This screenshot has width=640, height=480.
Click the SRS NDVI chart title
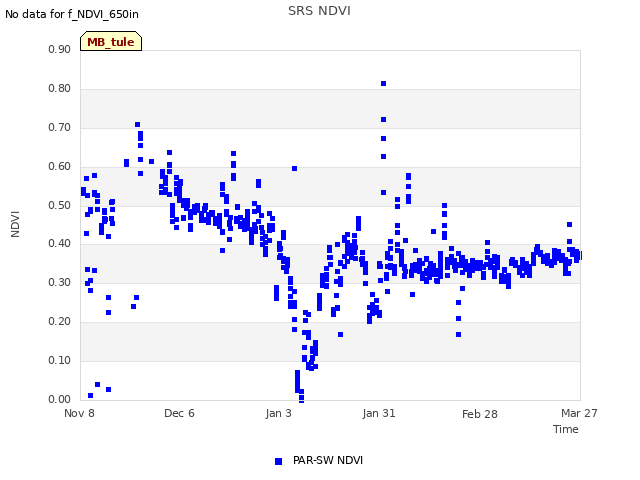pyautogui.click(x=319, y=11)
